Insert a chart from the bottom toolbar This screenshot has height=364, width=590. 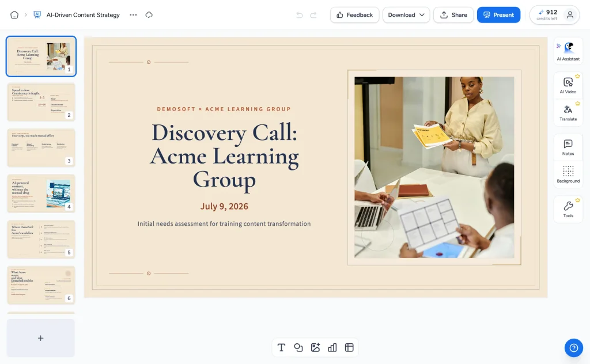point(332,347)
